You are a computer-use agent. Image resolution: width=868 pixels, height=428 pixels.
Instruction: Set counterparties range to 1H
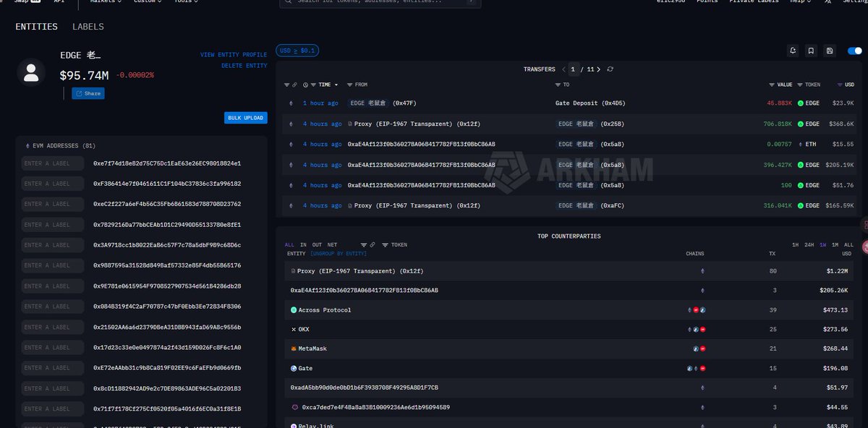click(796, 245)
